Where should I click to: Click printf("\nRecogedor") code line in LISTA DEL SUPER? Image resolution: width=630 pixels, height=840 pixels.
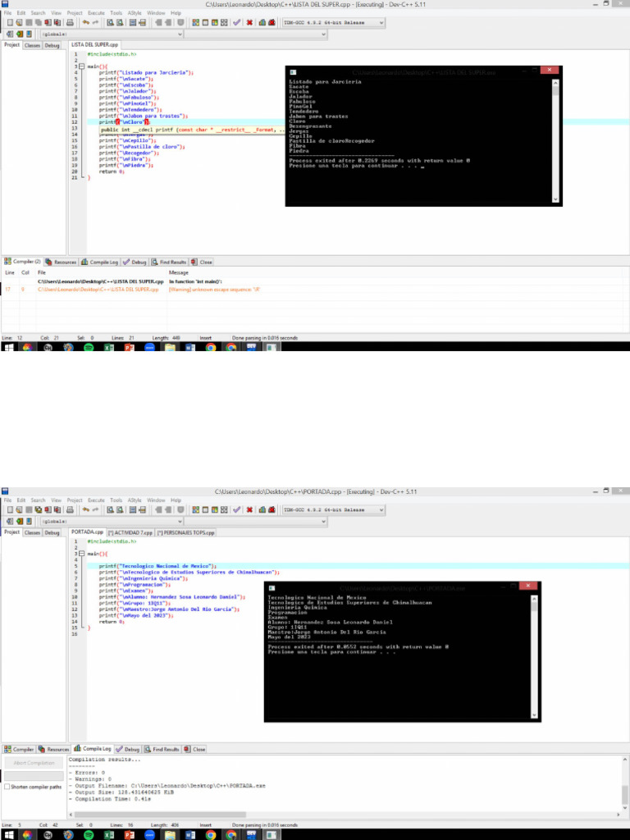coord(125,153)
